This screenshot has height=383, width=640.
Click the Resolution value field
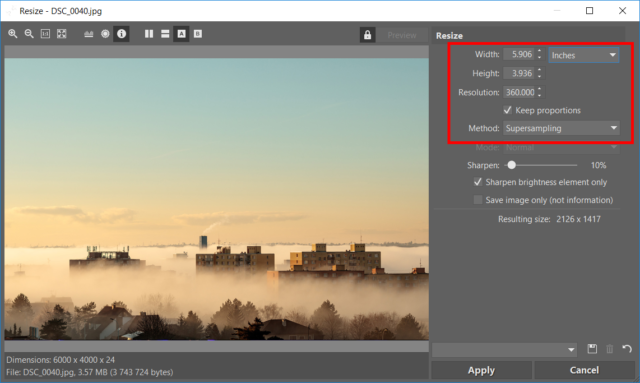pyautogui.click(x=520, y=92)
